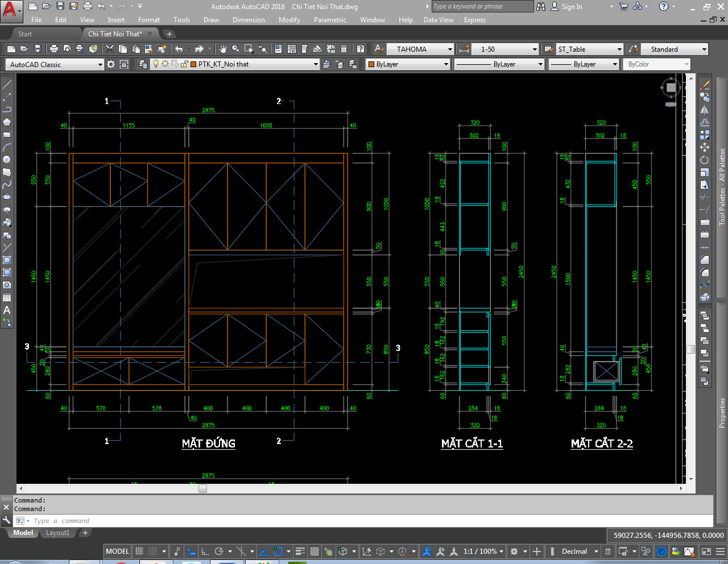Open the Draw menu
Viewport: 728px width, 564px height.
[211, 20]
